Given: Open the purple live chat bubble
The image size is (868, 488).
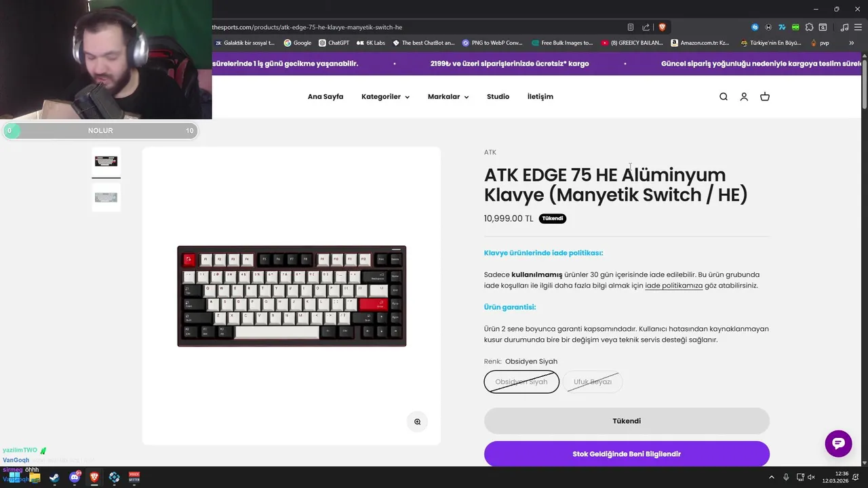Looking at the screenshot, I should coord(838,443).
